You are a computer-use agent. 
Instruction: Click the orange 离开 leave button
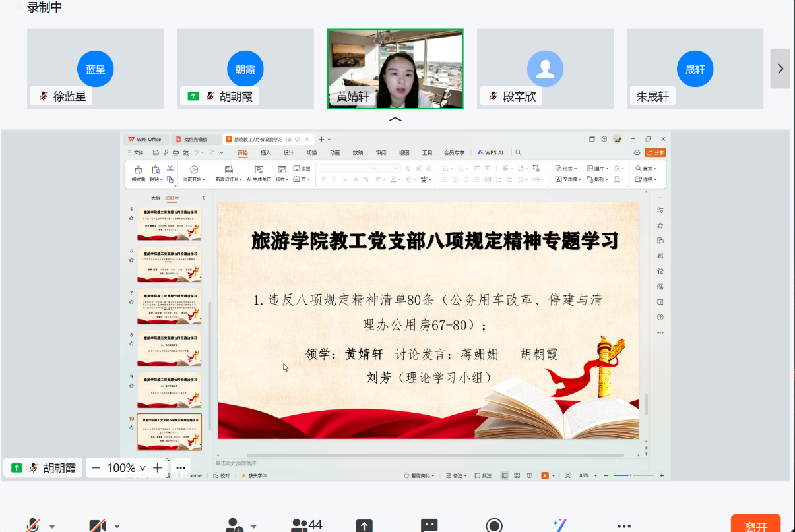click(x=755, y=525)
